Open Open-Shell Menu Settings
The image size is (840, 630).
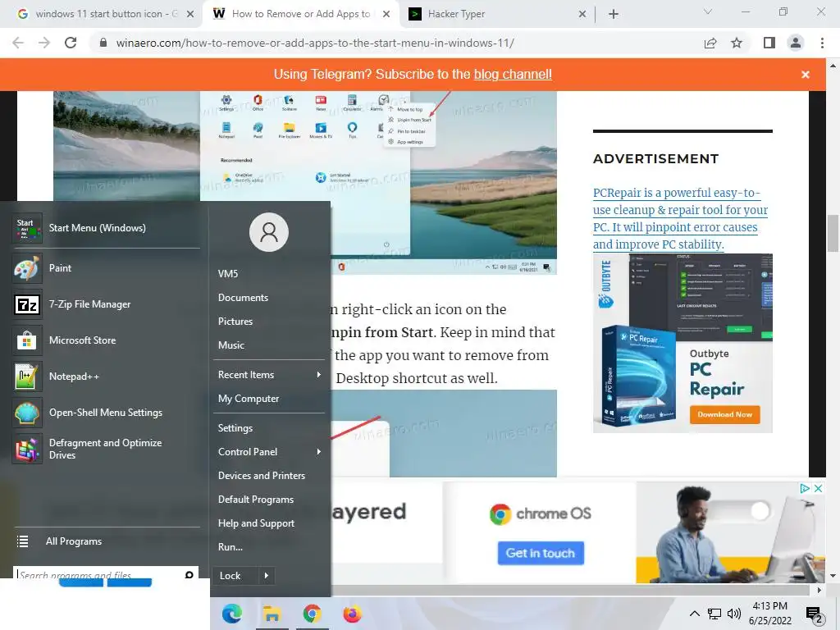click(106, 413)
